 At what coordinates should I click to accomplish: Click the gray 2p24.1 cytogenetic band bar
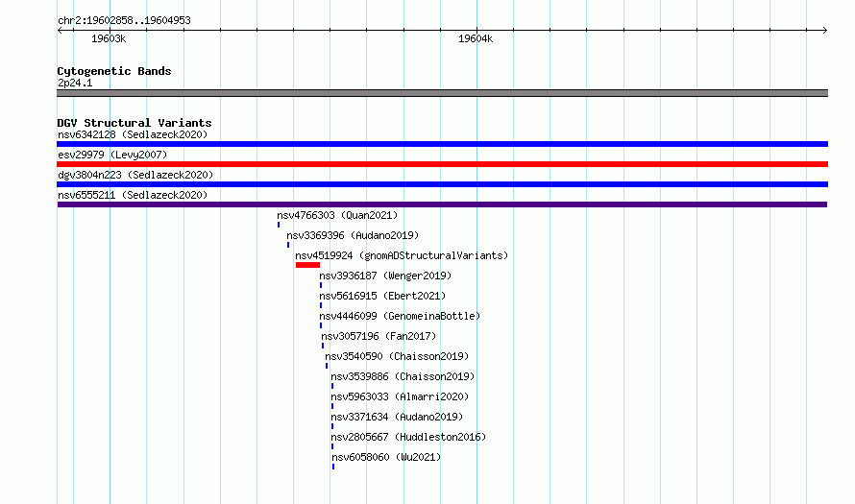tap(442, 93)
